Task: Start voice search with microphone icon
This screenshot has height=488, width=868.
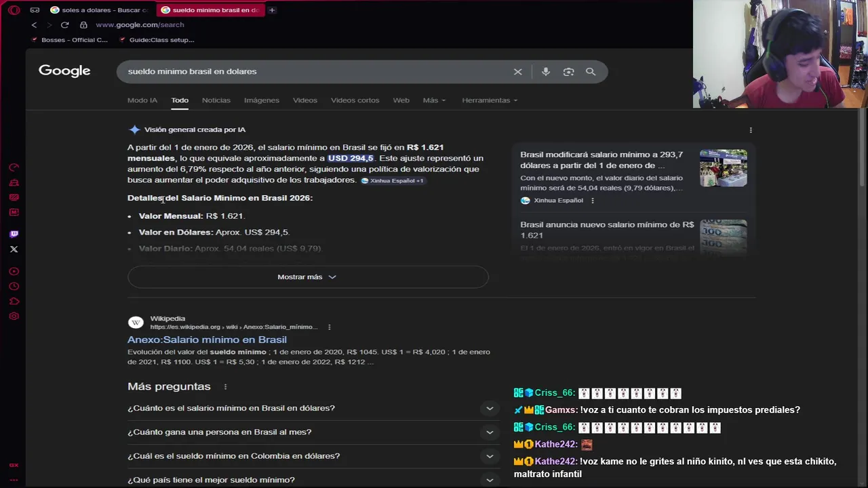Action: (x=546, y=72)
